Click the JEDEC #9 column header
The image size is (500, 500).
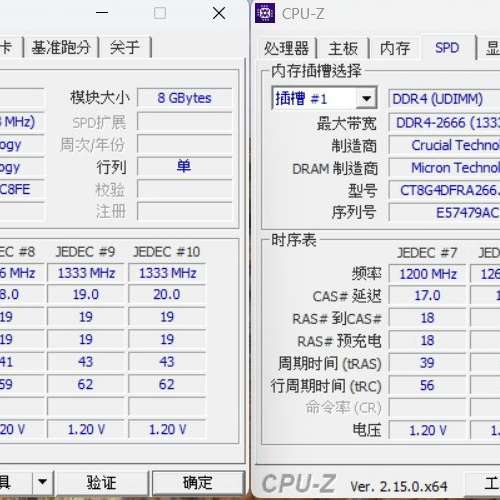click(85, 252)
